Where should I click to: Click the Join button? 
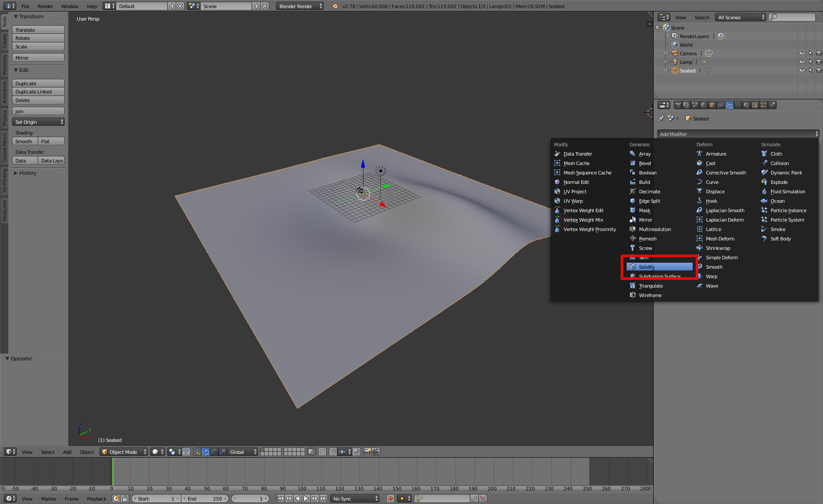[x=38, y=111]
